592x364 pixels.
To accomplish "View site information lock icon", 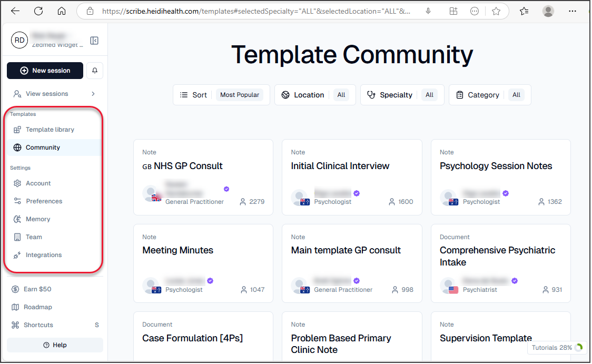I will click(90, 12).
